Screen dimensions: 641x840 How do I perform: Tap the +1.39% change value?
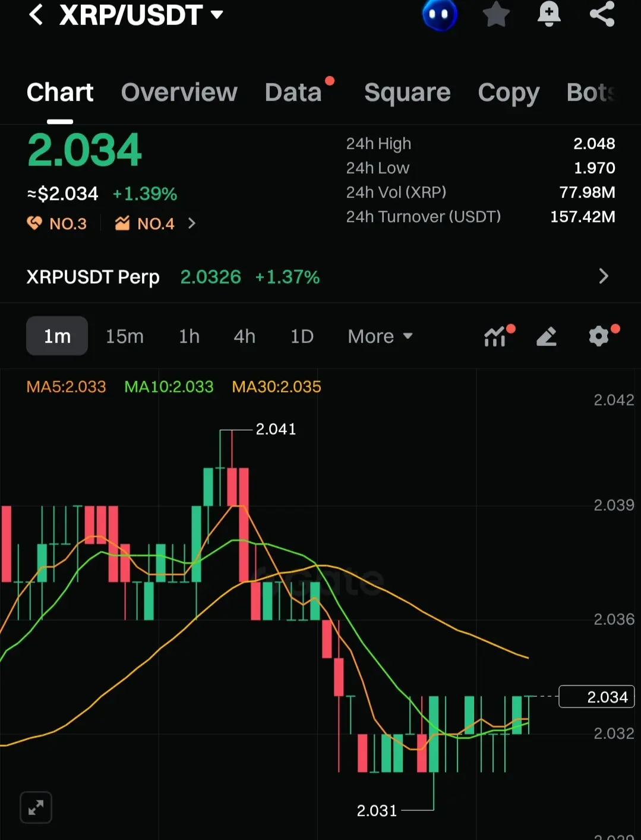(145, 194)
